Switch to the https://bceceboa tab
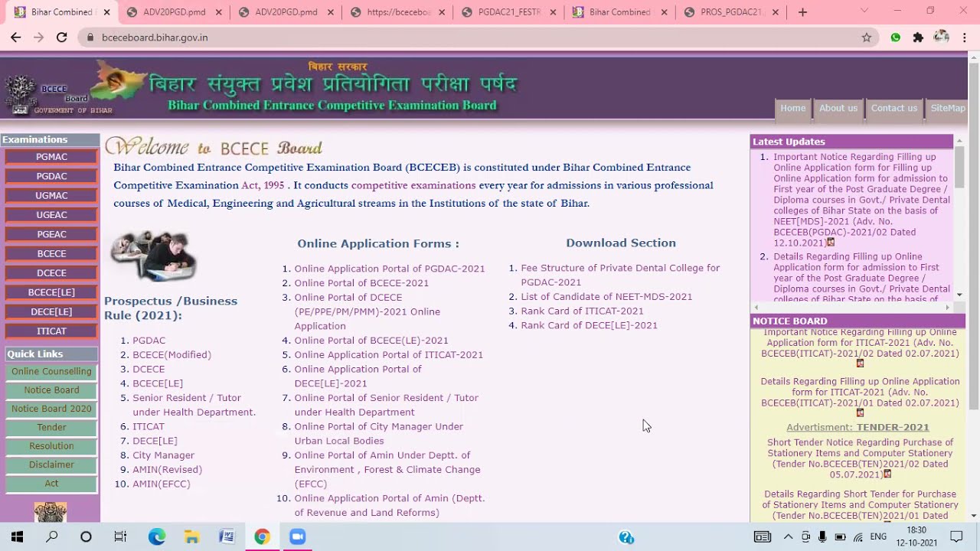The image size is (980, 551). [399, 12]
